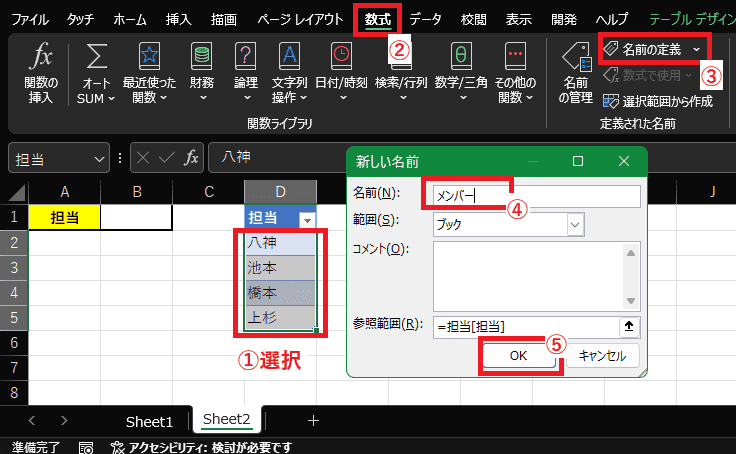The width and height of the screenshot is (736, 454).
Task: Open the 担当 table header filter dropdown
Action: (x=307, y=219)
